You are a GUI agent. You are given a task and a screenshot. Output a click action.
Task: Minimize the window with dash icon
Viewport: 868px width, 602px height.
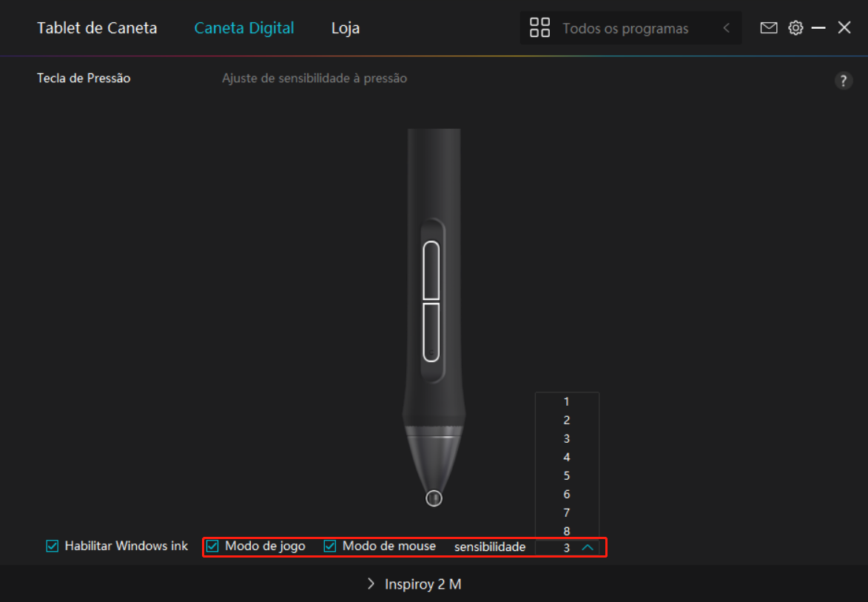[x=818, y=28]
